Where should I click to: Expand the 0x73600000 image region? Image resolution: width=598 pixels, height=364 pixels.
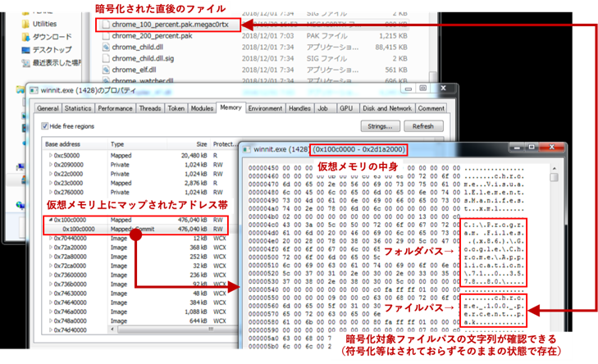point(50,275)
